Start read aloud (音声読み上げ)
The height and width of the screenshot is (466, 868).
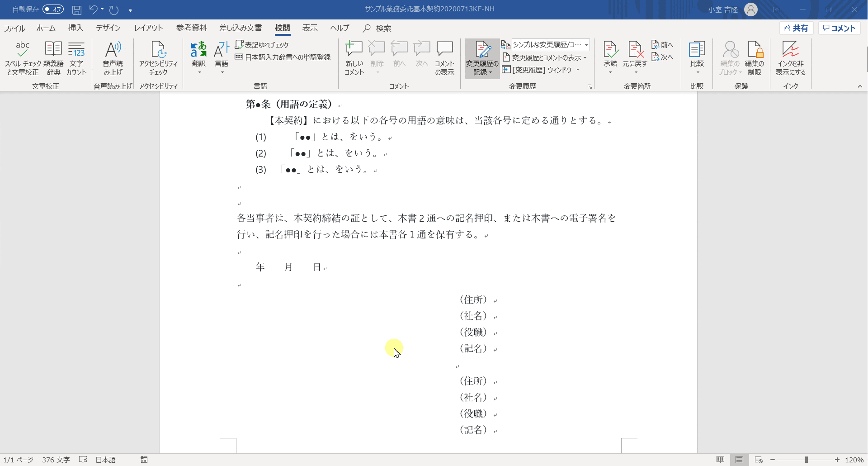point(113,58)
